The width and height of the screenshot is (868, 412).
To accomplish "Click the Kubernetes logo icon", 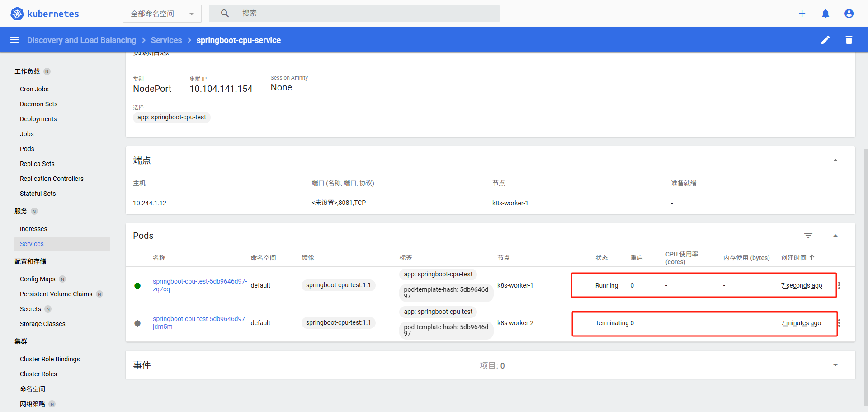I will pyautogui.click(x=17, y=14).
